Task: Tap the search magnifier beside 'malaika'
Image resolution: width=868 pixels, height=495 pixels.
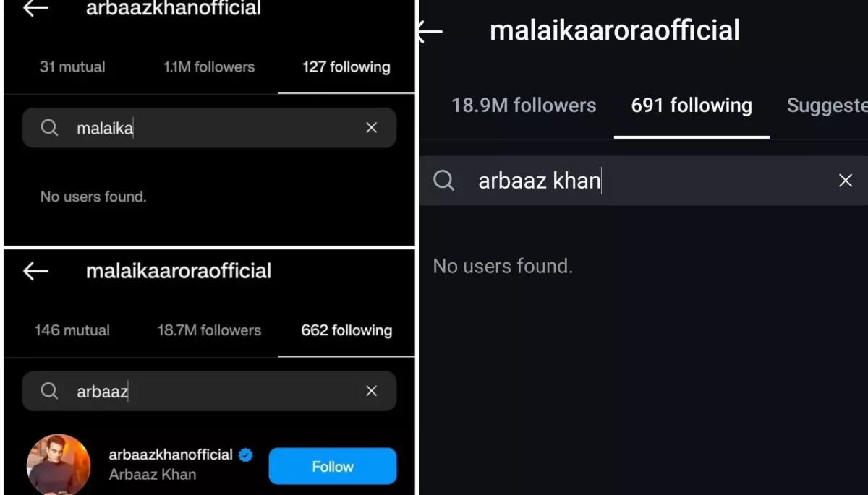Action: 49,128
